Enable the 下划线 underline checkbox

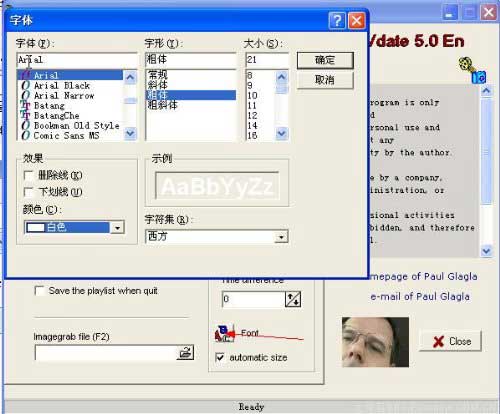click(x=29, y=192)
